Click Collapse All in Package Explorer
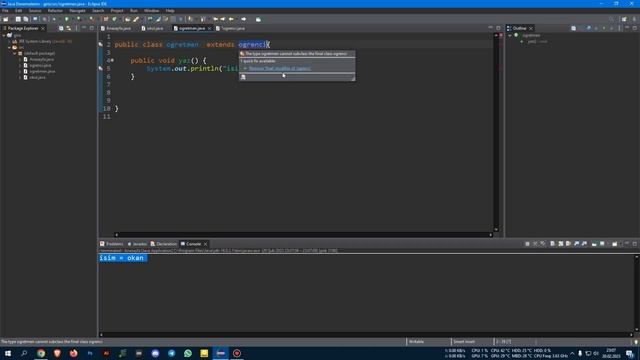640x360 pixels. (61, 28)
